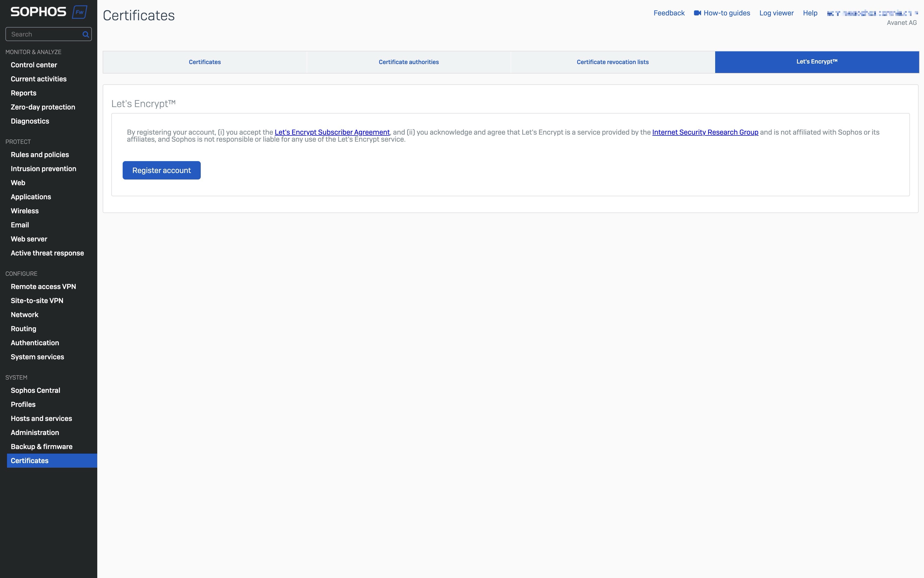Open Administration settings
Screen dimensions: 924x578
(x=35, y=433)
